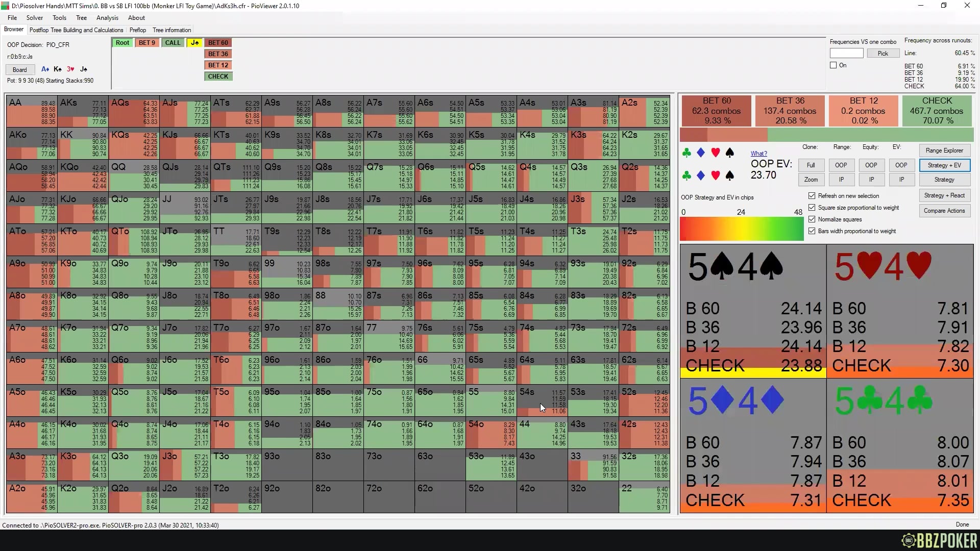Click the What? link
980x551 pixels.
tap(758, 154)
